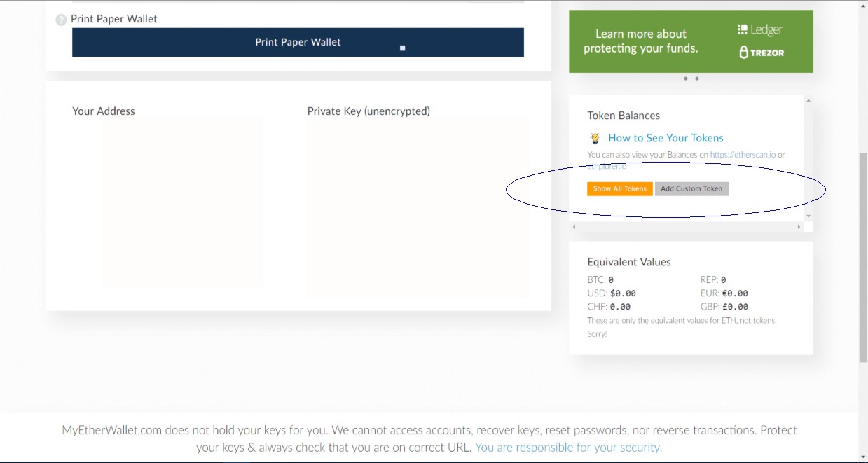868x463 pixels.
Task: Open the etherscan.io link
Action: point(743,155)
